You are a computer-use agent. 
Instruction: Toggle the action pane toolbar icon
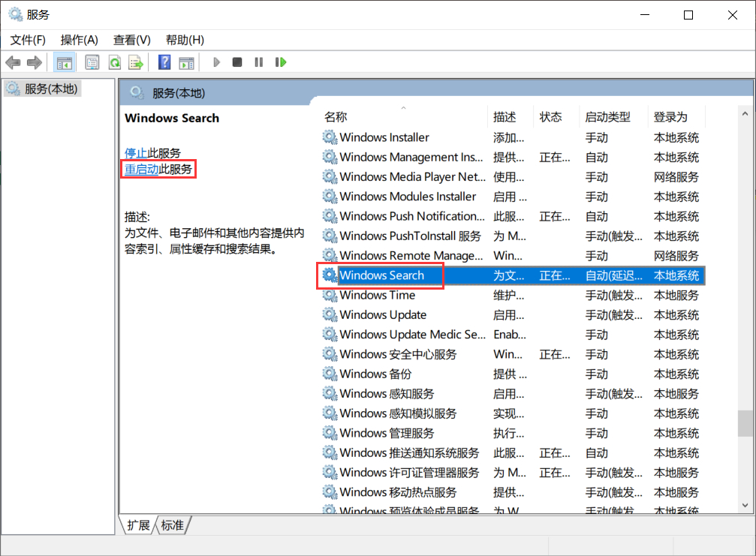tap(187, 62)
